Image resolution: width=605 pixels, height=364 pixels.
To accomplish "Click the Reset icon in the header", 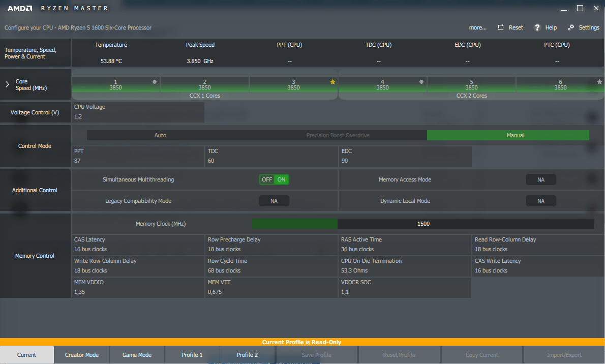I will pyautogui.click(x=501, y=27).
